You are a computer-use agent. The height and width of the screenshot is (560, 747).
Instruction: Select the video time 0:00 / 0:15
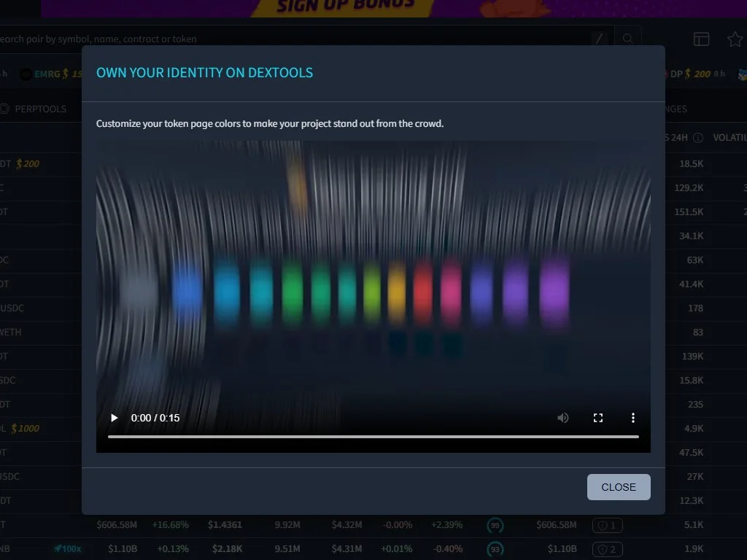coord(155,418)
